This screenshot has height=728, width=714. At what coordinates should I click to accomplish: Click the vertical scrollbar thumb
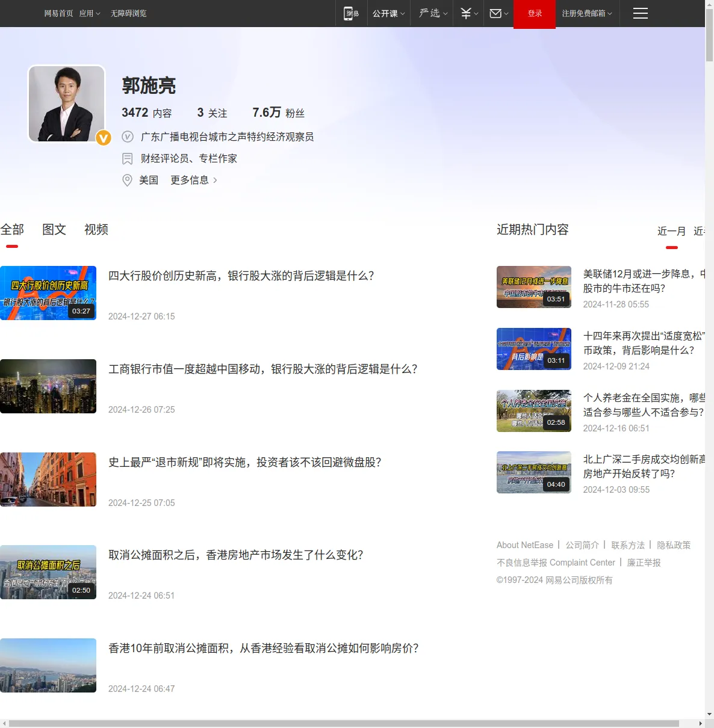(709, 35)
